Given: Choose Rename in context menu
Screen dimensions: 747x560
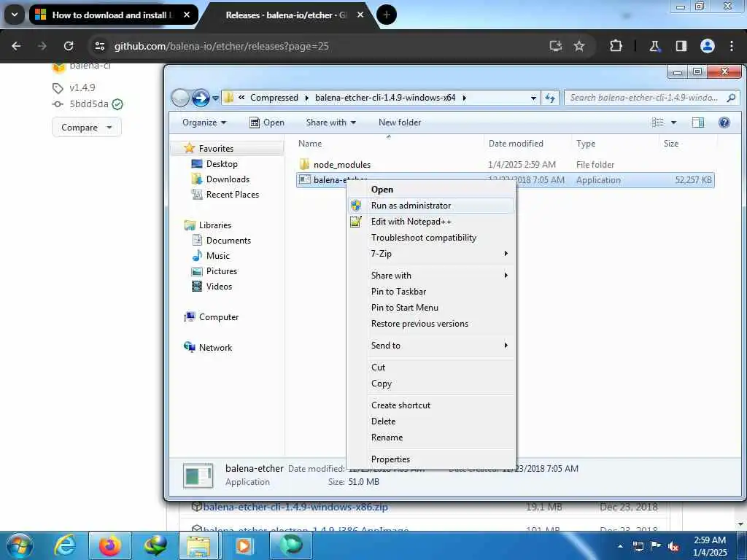Looking at the screenshot, I should 431,437.
